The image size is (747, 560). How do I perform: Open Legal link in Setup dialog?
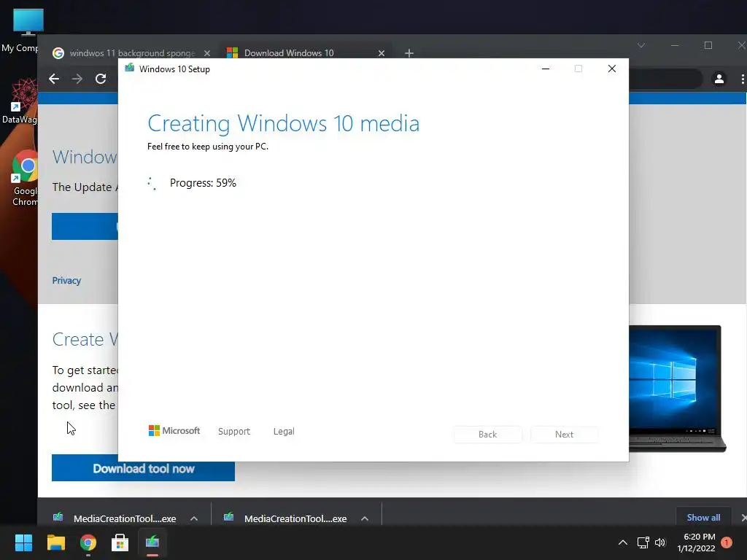[x=284, y=432]
